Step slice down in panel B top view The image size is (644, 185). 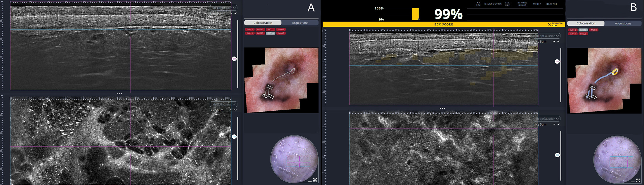tap(558, 42)
